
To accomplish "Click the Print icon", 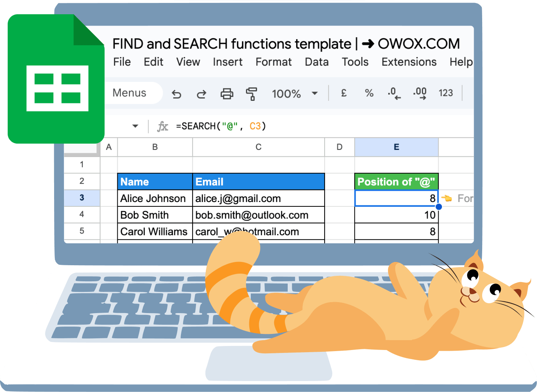I will [x=227, y=94].
